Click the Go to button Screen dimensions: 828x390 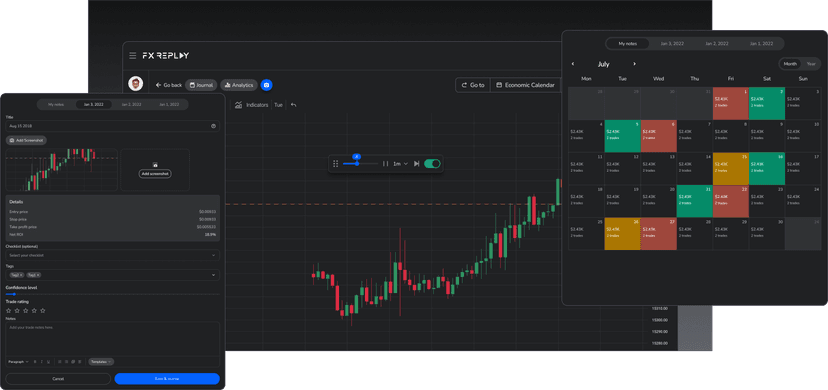pos(473,85)
